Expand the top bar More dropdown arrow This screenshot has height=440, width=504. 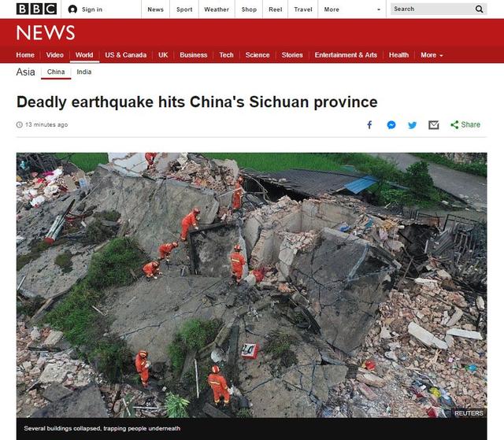click(379, 9)
